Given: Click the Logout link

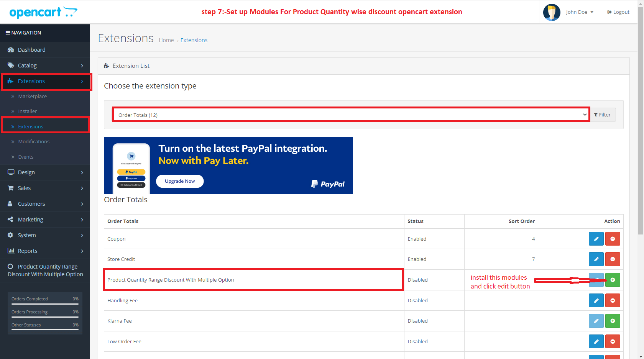Looking at the screenshot, I should 618,12.
